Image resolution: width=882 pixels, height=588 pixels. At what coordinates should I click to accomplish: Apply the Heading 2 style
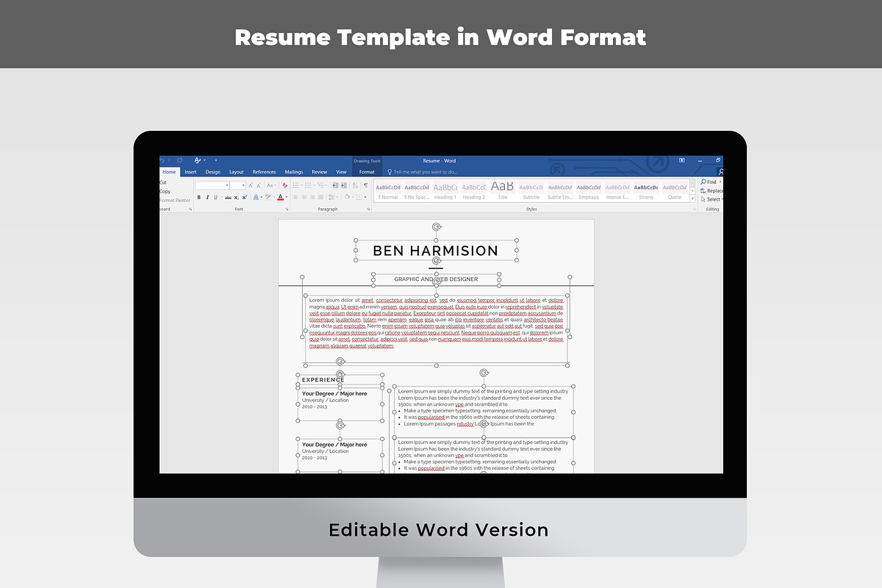click(473, 191)
